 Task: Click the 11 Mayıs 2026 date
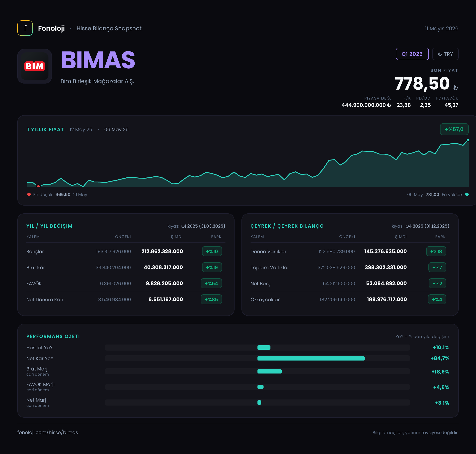tap(441, 28)
